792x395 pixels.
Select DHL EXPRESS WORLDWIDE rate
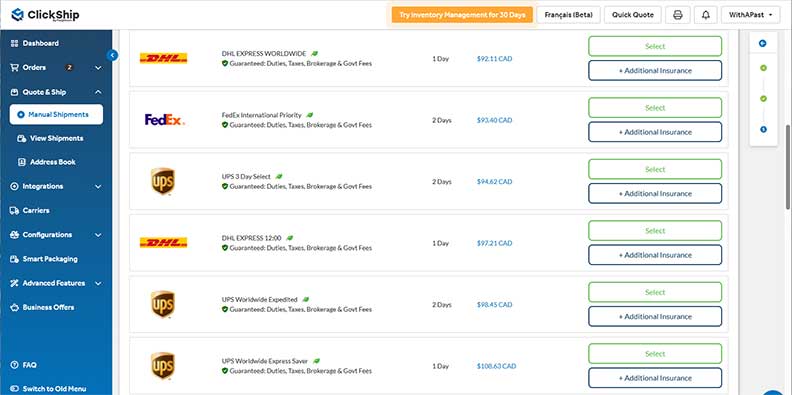(x=655, y=46)
